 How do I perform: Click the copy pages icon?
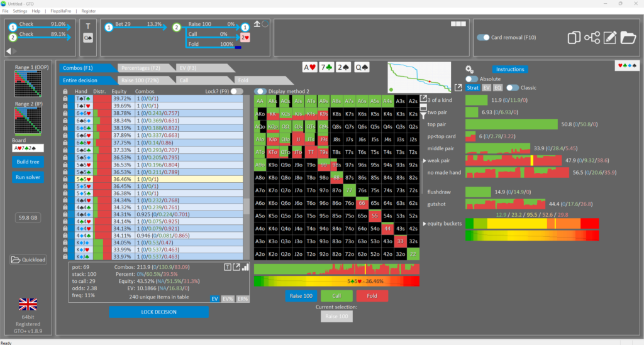tap(574, 38)
